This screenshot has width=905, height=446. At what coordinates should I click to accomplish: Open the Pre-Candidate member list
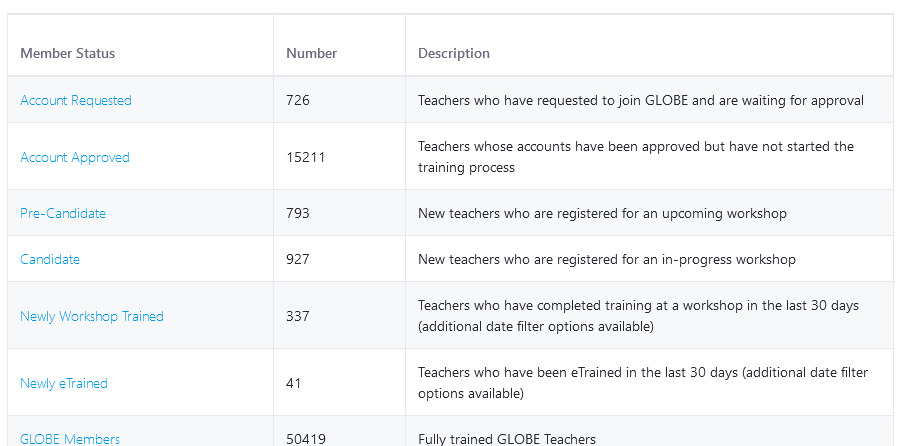click(x=63, y=213)
